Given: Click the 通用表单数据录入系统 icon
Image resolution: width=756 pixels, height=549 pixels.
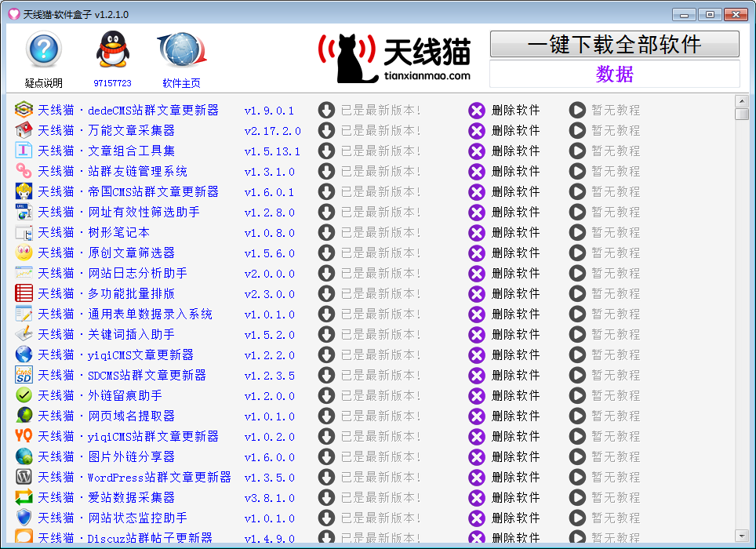Looking at the screenshot, I should 24,314.
